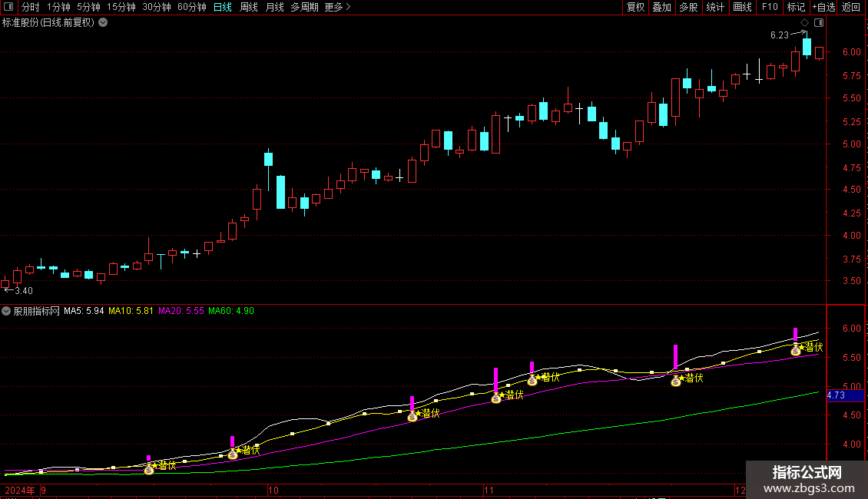Click the 叠加 overlay button
The image size is (868, 499).
[x=661, y=7]
